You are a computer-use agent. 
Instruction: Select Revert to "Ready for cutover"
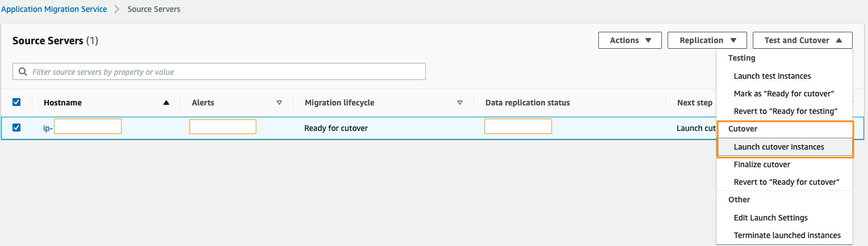click(x=786, y=182)
